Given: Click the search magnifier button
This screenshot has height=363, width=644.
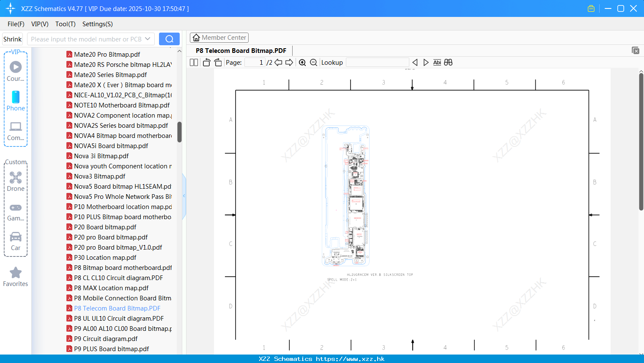Looking at the screenshot, I should coord(169,39).
